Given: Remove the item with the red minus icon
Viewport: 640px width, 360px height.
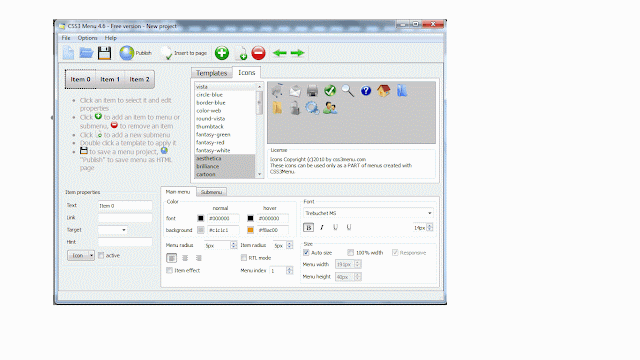Looking at the screenshot, I should (x=258, y=53).
